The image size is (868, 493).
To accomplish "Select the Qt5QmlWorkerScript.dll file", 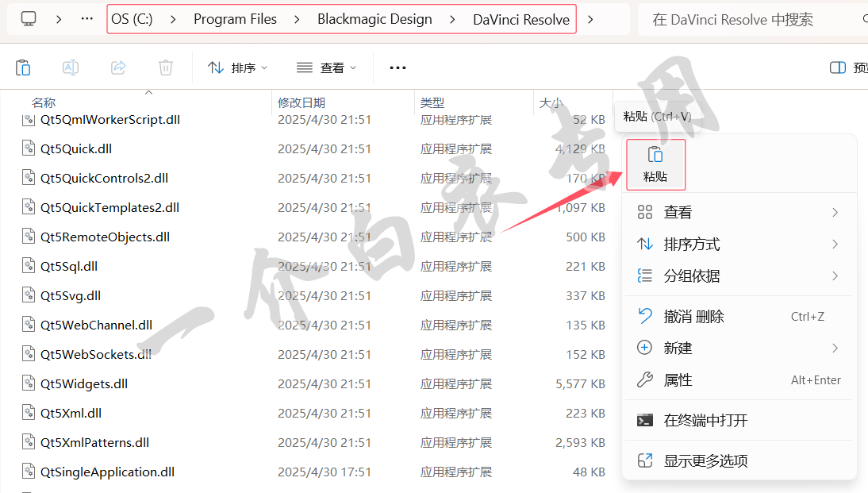I will tap(110, 119).
